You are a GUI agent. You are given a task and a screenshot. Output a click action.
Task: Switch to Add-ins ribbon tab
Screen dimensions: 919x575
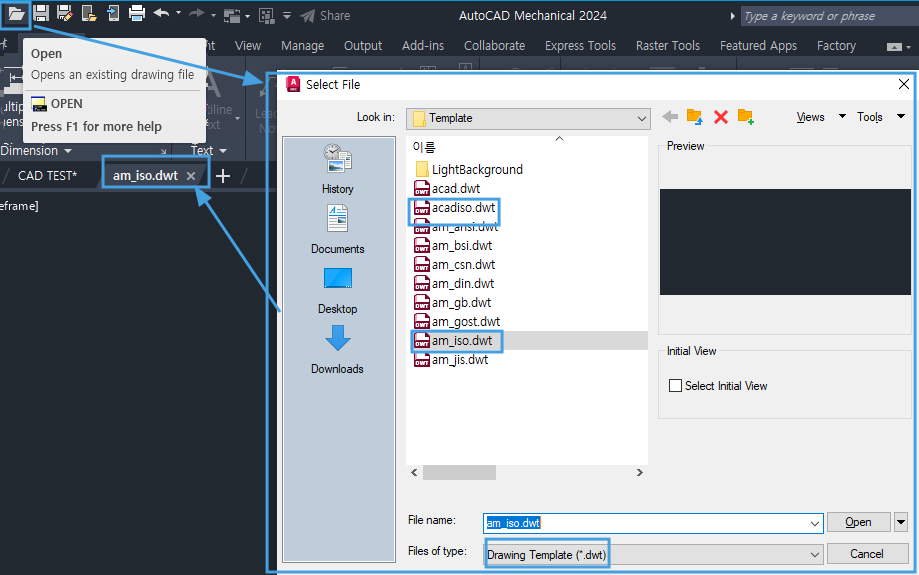click(423, 46)
